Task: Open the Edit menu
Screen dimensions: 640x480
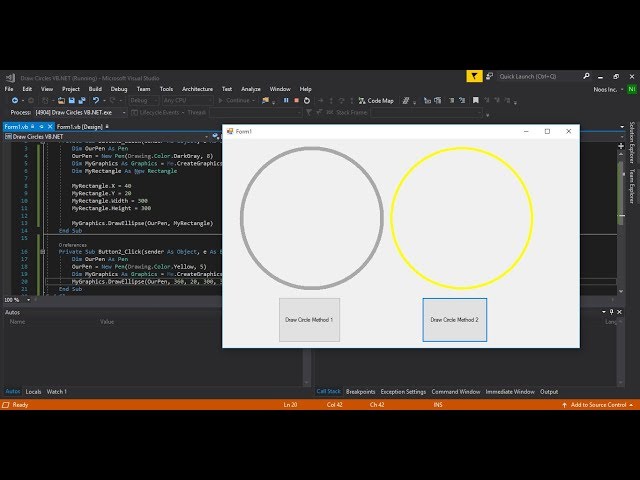Action: coord(27,89)
